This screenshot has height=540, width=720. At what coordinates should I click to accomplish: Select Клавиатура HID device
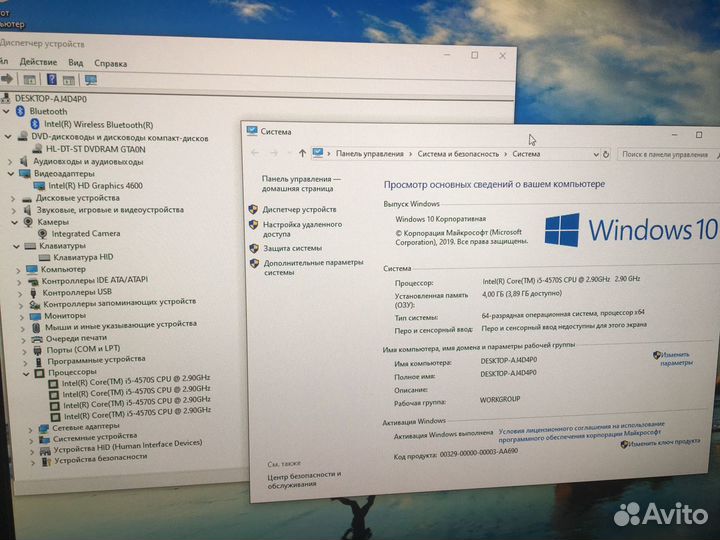[83, 257]
